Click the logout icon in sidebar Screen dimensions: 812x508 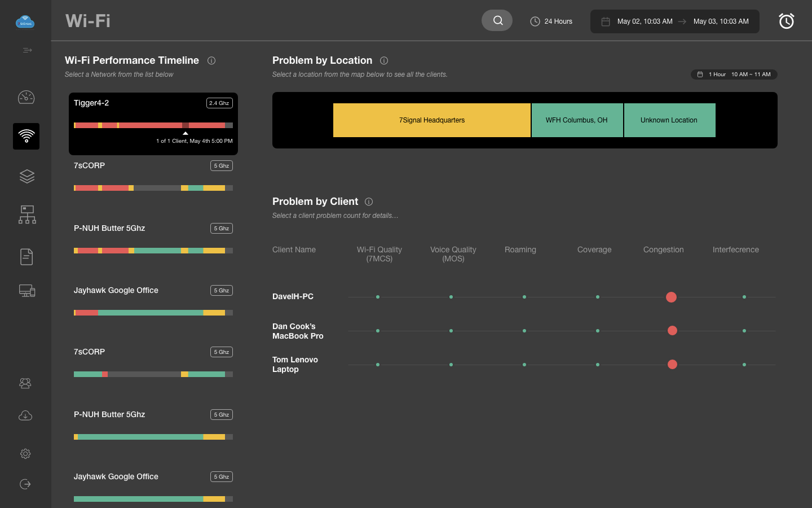[x=25, y=484]
